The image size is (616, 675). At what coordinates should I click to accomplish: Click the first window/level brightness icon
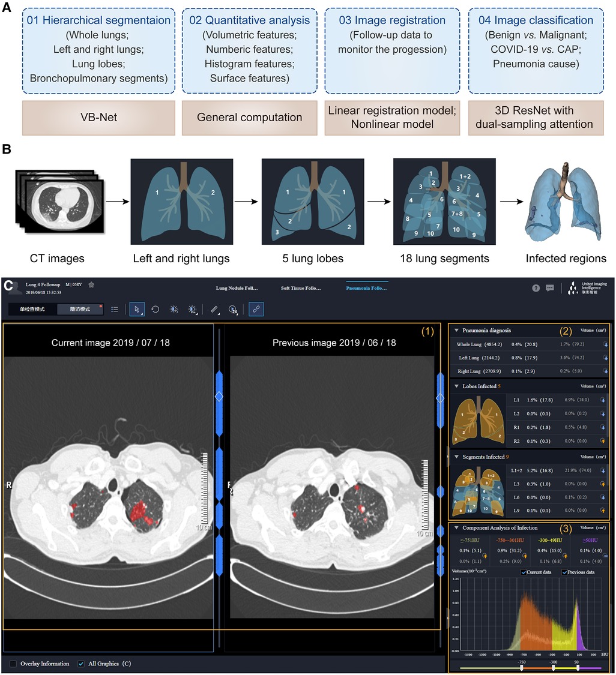(x=174, y=309)
